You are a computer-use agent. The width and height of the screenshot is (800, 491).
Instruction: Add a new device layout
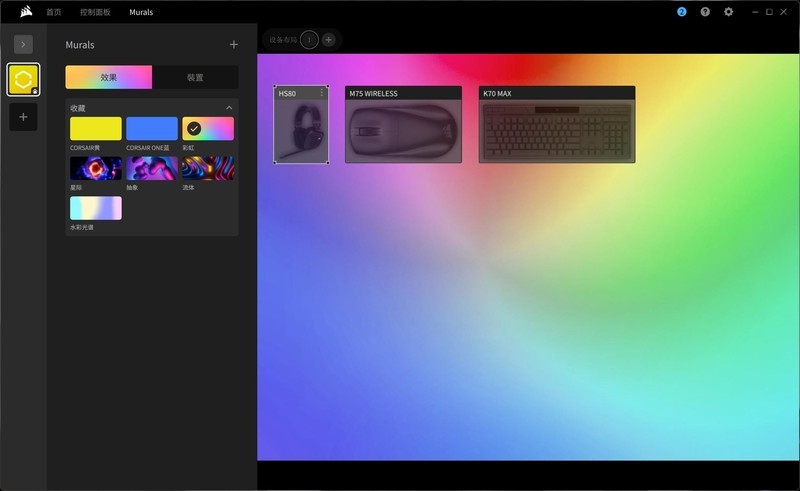[x=329, y=39]
